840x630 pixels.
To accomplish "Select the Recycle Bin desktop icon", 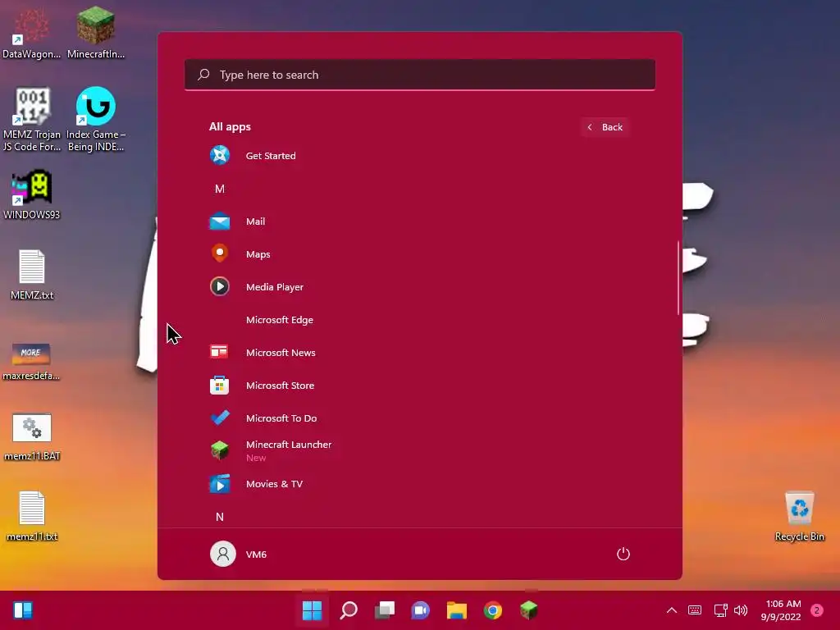I will [799, 517].
